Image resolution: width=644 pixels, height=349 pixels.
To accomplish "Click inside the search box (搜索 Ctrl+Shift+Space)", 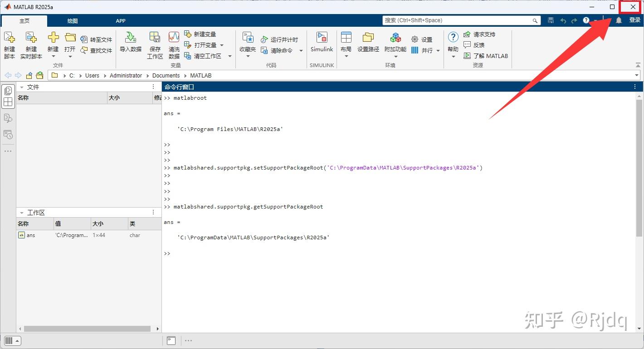I will coord(458,20).
